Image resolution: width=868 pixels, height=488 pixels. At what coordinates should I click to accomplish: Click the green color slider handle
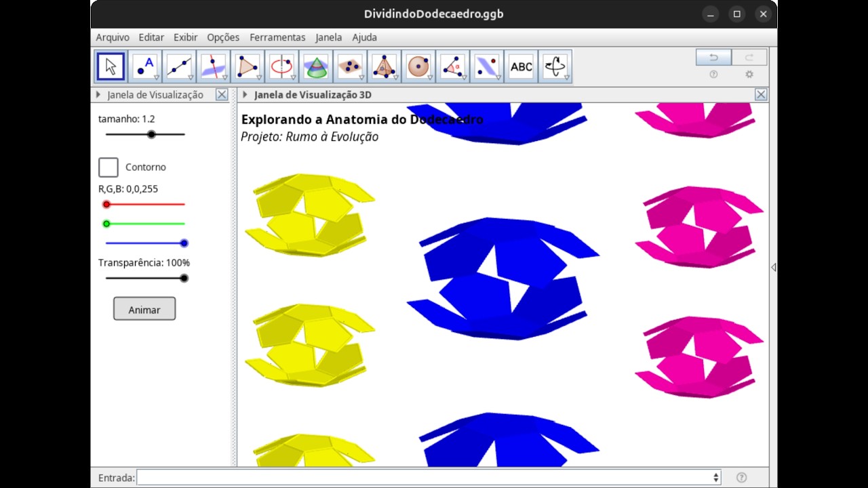[x=106, y=224]
